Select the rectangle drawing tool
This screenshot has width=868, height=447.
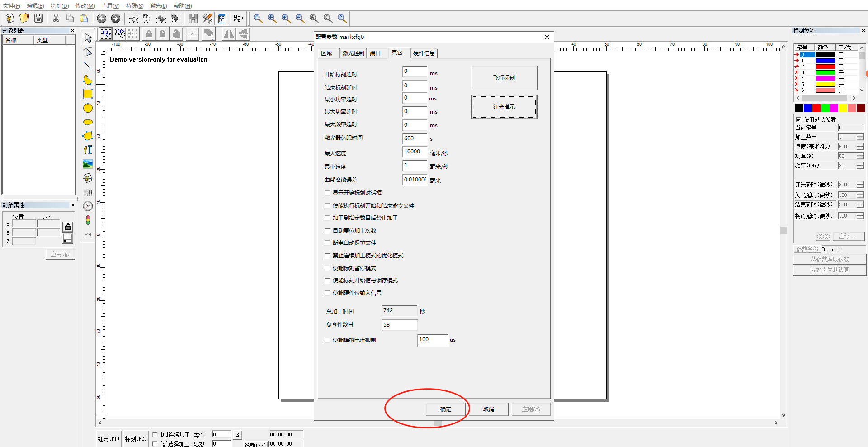click(x=88, y=94)
